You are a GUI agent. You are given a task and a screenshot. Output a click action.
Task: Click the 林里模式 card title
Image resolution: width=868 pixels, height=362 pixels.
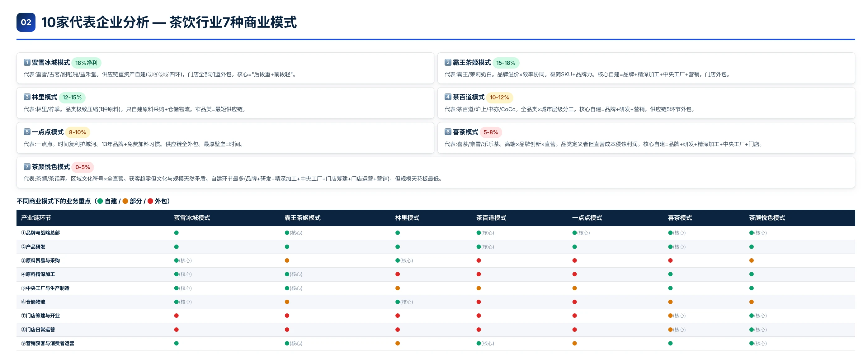coord(45,97)
